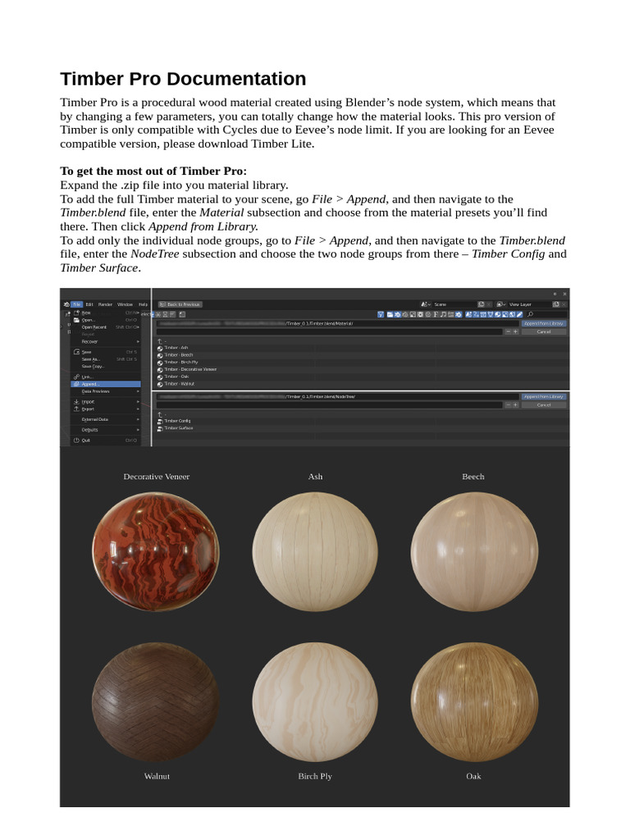This screenshot has width=630, height=840.
Task: Click the Import arrow icon in File menu
Action: coord(76,402)
